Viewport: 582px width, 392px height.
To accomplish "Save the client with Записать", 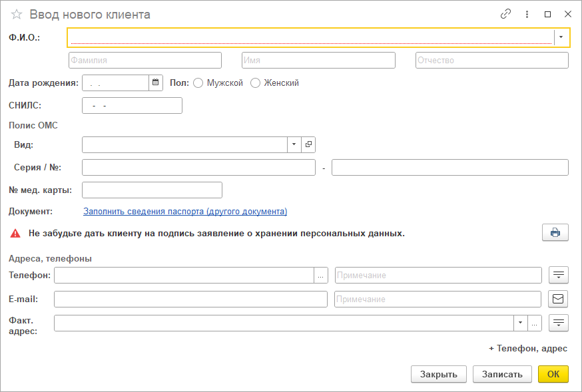I will (502, 374).
